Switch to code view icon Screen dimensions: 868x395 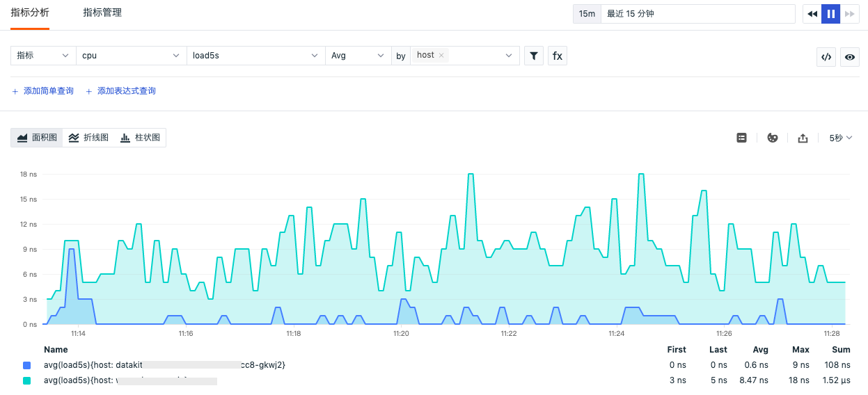pyautogui.click(x=826, y=58)
